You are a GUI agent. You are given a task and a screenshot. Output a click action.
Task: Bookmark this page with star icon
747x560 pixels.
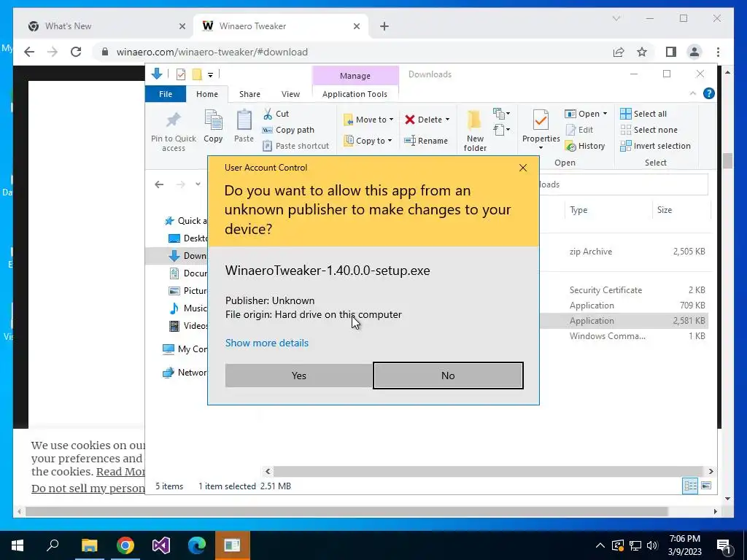642,52
